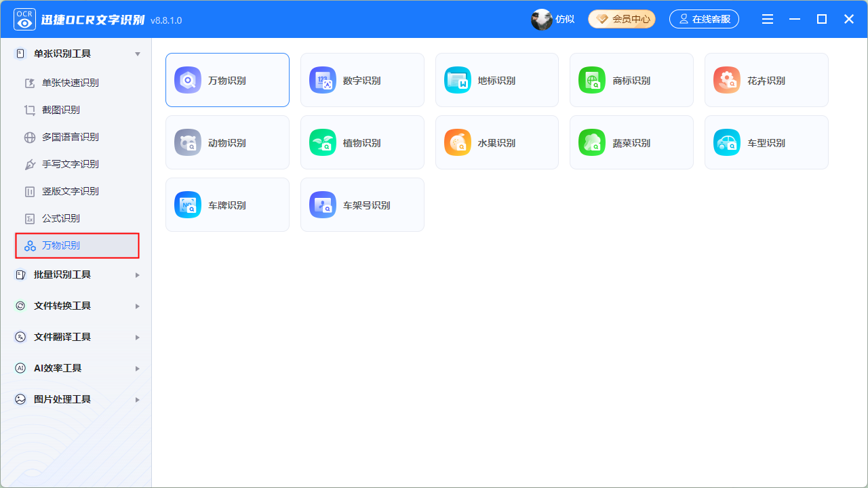868x488 pixels.
Task: Click the 植物识别 plant icon
Action: (323, 142)
